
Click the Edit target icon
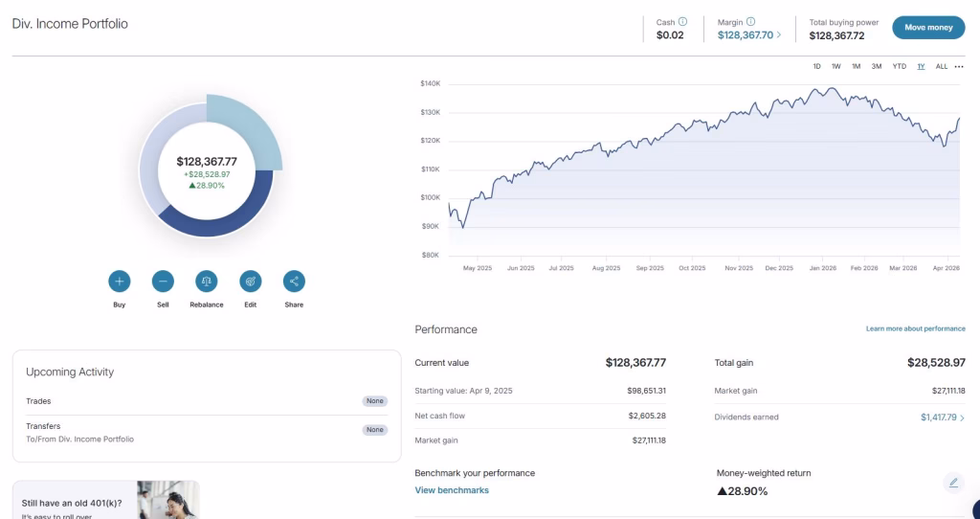250,281
